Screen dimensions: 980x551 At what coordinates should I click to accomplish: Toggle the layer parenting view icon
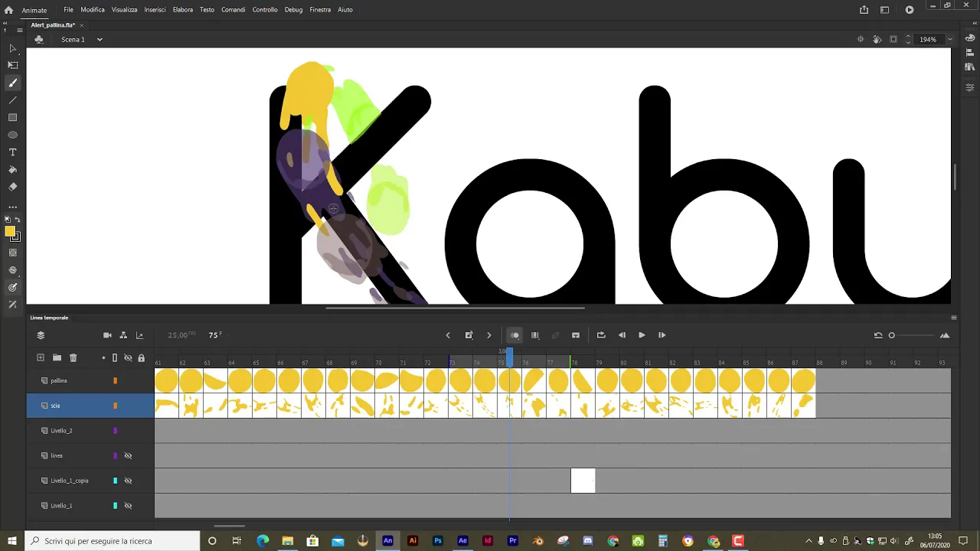coord(123,335)
